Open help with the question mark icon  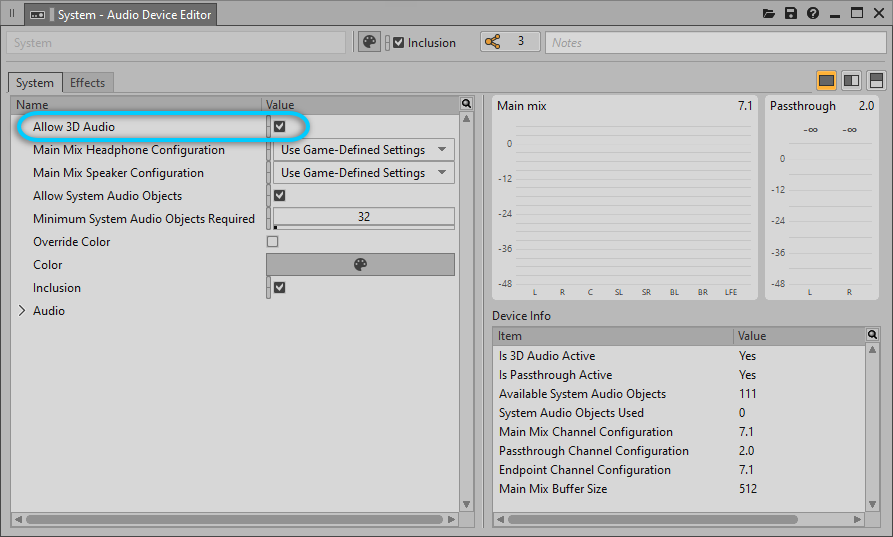point(813,14)
